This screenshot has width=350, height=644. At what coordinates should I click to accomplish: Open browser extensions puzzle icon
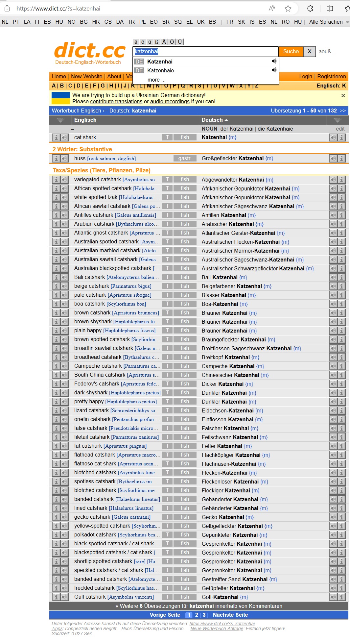click(x=310, y=9)
